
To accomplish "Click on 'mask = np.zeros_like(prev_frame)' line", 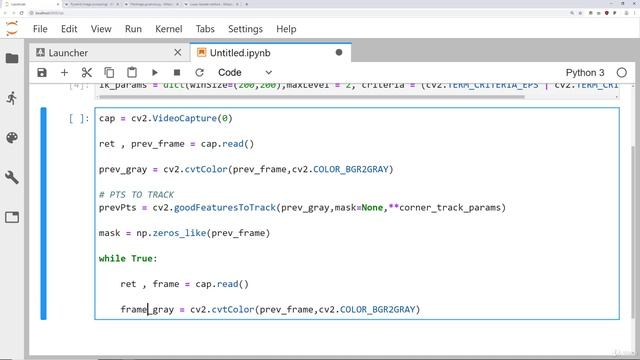I will pos(184,233).
